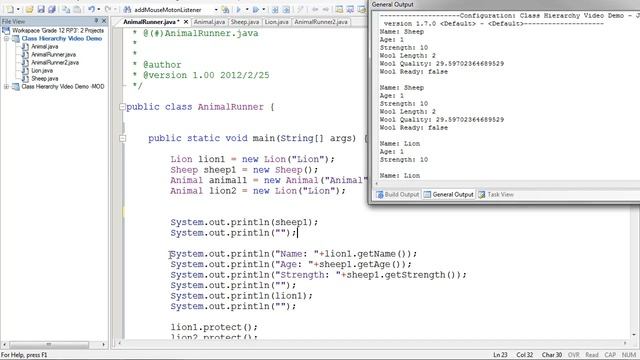Image resolution: width=640 pixels, height=360 pixels.
Task: Click the binoculars Find icon
Action: click(x=127, y=9)
